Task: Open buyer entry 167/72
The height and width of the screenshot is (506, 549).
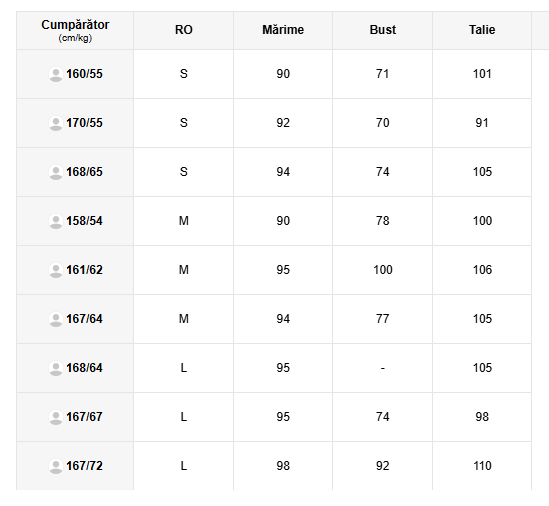Action: 84,466
